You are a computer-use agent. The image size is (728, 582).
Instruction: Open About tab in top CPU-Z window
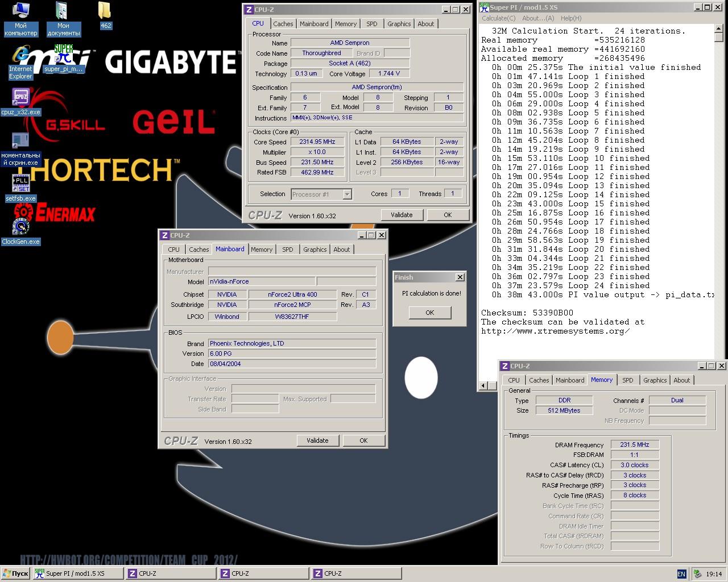point(425,24)
